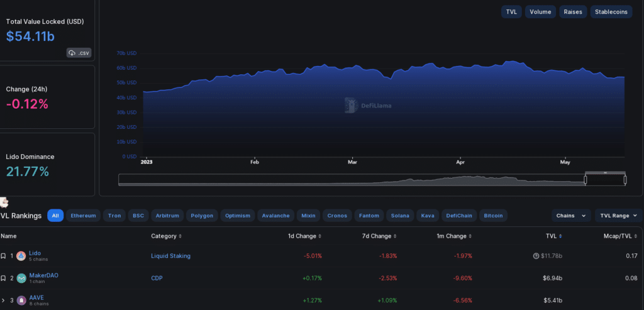644x310 pixels.
Task: Click the chart range slider right handle
Action: (x=625, y=180)
